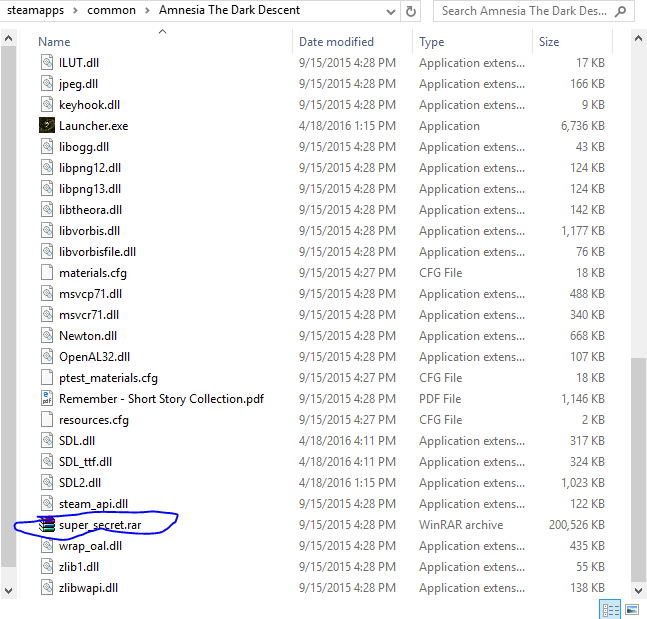Click the msvcr71.dll file icon
The height and width of the screenshot is (619, 647).
point(47,314)
